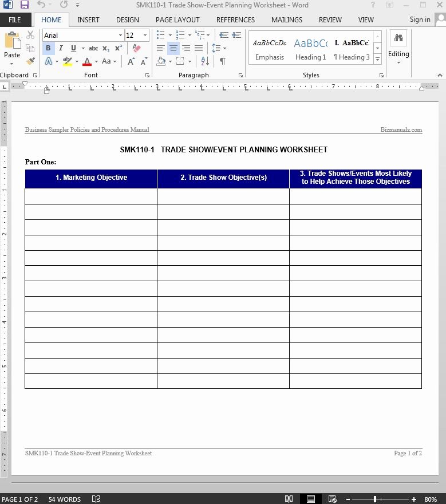
Task: Open the Change Case Aa dropdown
Action: click(109, 61)
